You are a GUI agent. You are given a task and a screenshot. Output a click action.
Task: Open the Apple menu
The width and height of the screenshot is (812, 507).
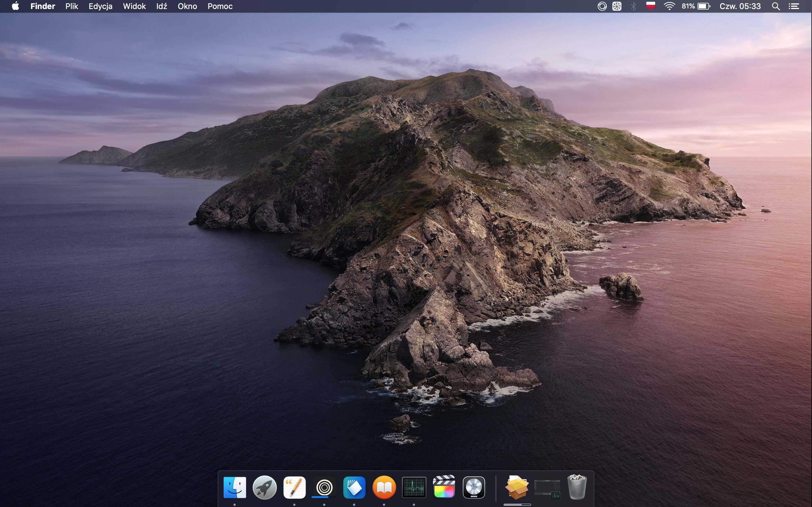pos(15,6)
